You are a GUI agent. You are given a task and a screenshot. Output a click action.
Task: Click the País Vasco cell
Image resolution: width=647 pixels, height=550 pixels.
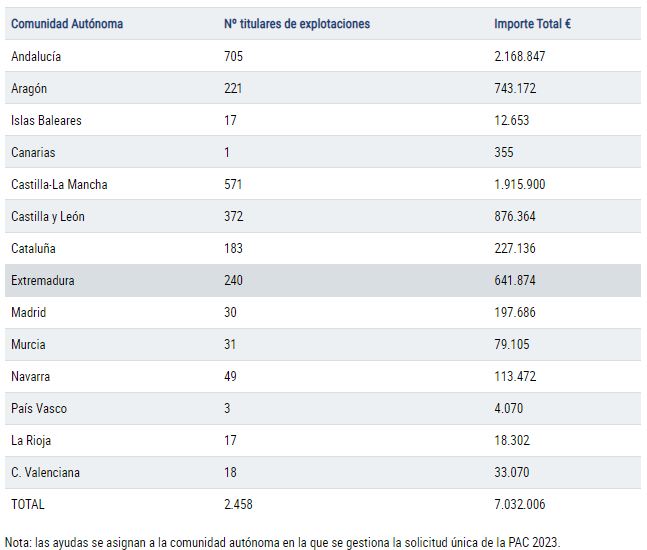click(39, 408)
